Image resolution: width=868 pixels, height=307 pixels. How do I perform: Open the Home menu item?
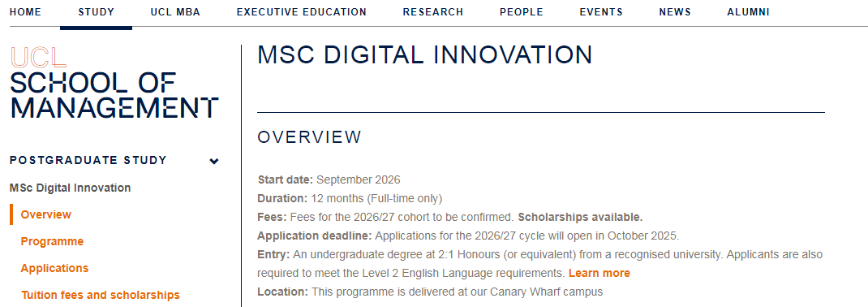coord(25,12)
